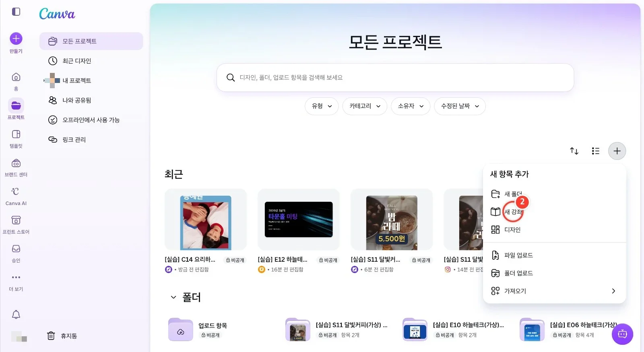The width and height of the screenshot is (644, 352).
Task: Open the 수정된 날짜 filter dropdown
Action: tap(460, 106)
